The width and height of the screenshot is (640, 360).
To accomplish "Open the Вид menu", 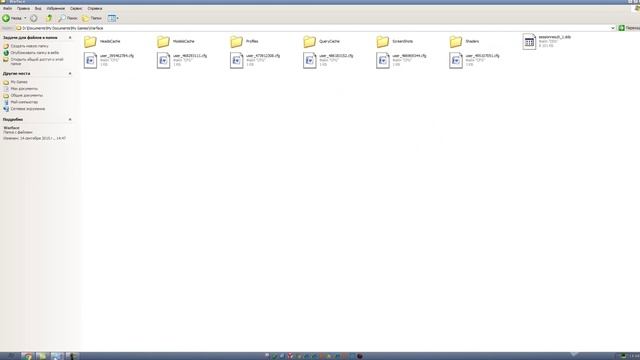I will pyautogui.click(x=38, y=8).
